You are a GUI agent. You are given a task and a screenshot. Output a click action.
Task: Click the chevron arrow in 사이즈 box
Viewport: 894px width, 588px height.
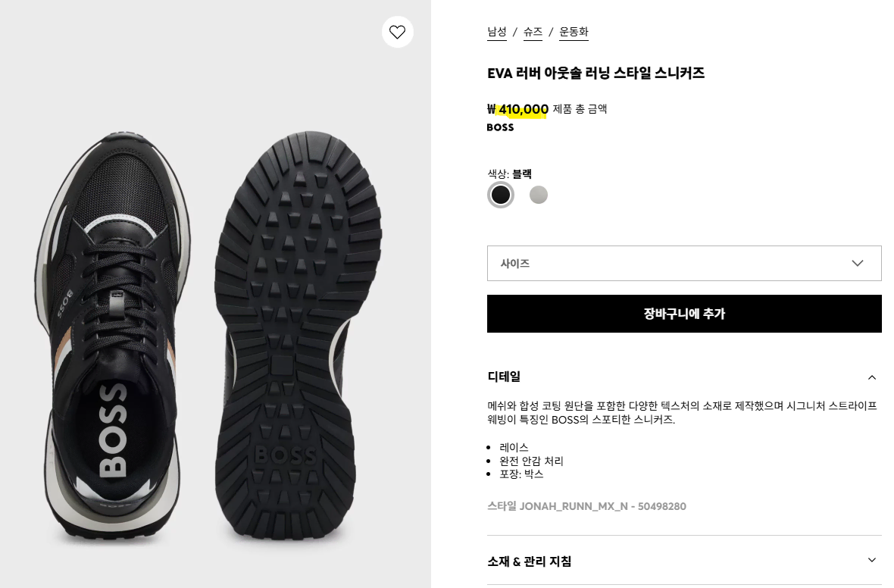[858, 263]
